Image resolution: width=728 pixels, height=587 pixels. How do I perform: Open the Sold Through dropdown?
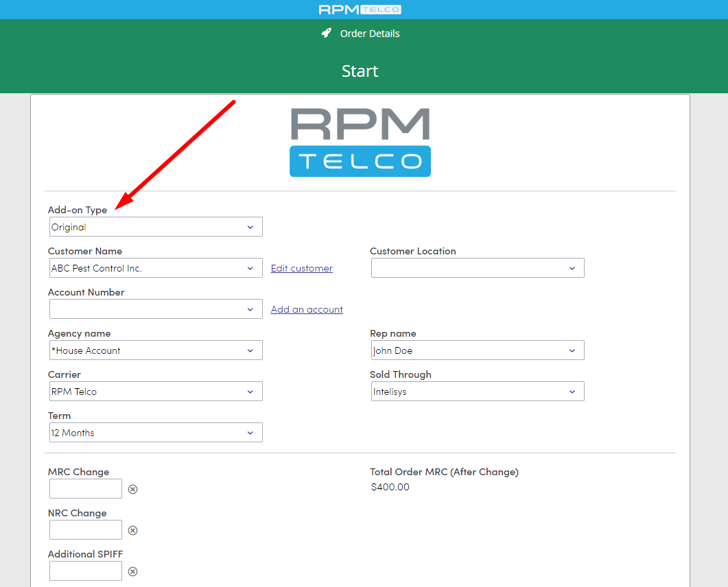pyautogui.click(x=478, y=392)
